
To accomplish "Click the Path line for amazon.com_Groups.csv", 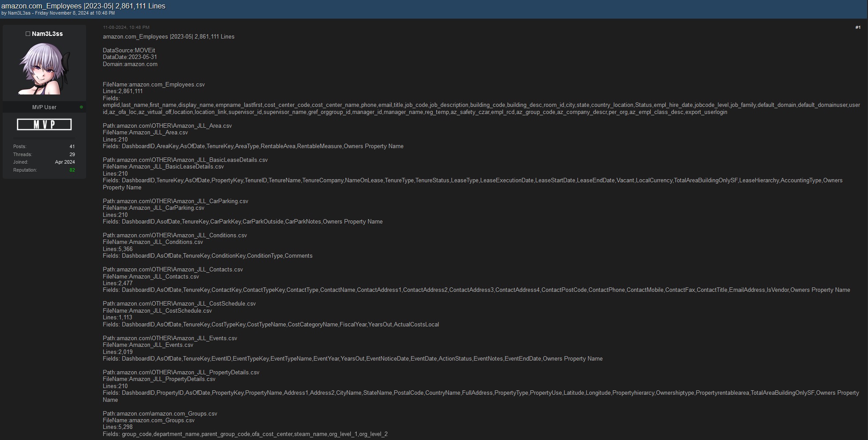I will 160,414.
